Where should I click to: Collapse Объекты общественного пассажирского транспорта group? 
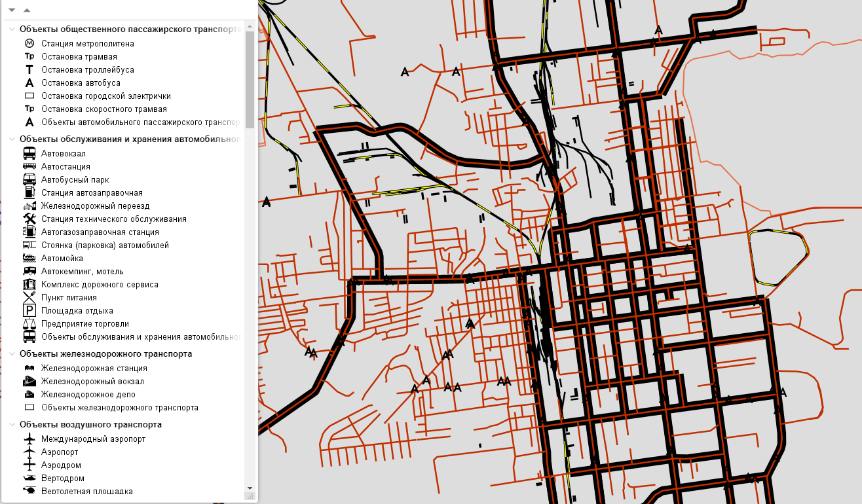pos(12,29)
